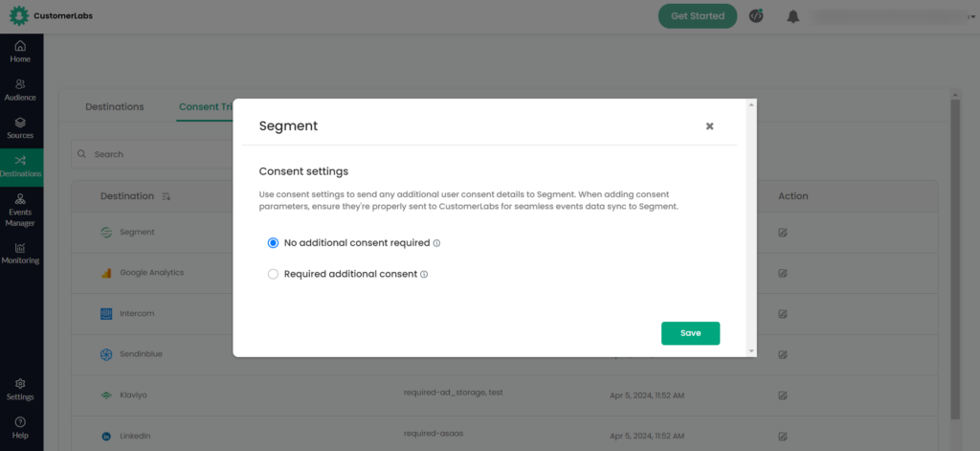Switch to the Destinations tab
The height and width of the screenshot is (451, 980).
coord(115,107)
